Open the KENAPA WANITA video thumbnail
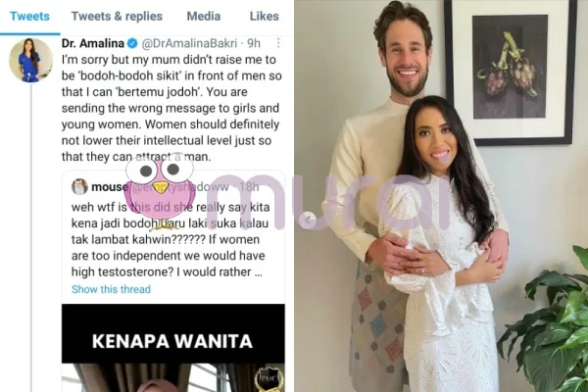This screenshot has height=392, width=588. click(x=172, y=348)
